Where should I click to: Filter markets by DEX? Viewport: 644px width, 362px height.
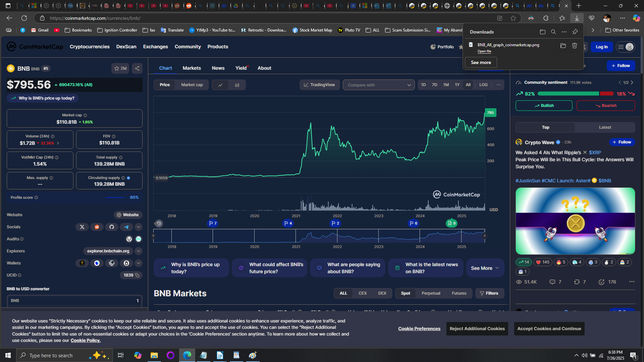click(x=382, y=293)
